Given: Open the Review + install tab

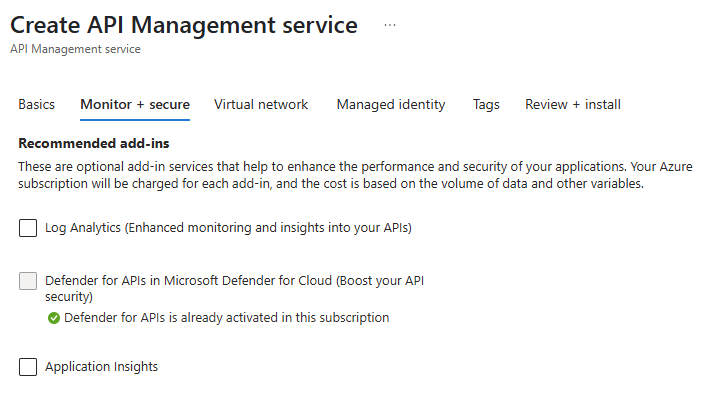Looking at the screenshot, I should [x=573, y=105].
